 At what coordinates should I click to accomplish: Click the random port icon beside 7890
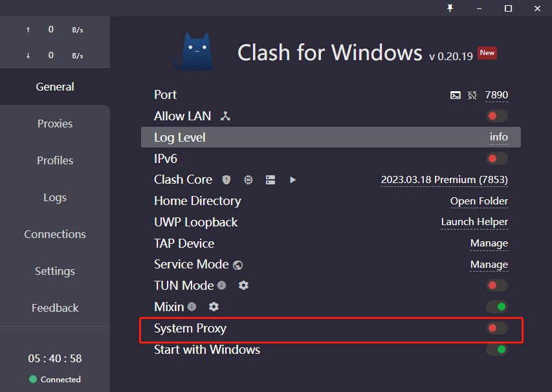(472, 95)
